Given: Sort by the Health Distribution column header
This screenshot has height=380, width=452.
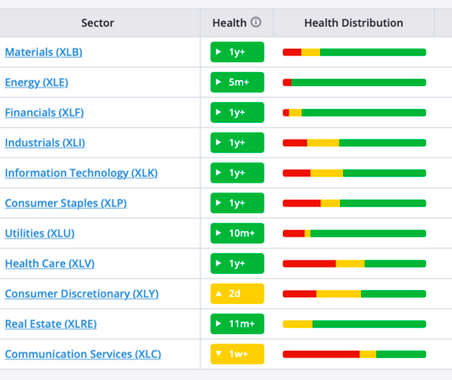Looking at the screenshot, I should coord(354,23).
